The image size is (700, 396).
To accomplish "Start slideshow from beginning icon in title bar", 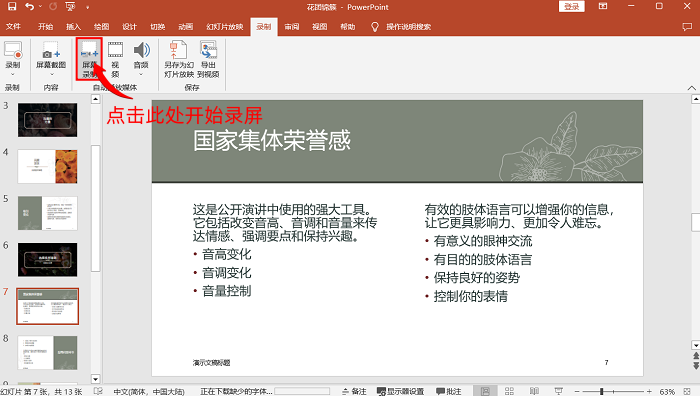I will (x=71, y=7).
